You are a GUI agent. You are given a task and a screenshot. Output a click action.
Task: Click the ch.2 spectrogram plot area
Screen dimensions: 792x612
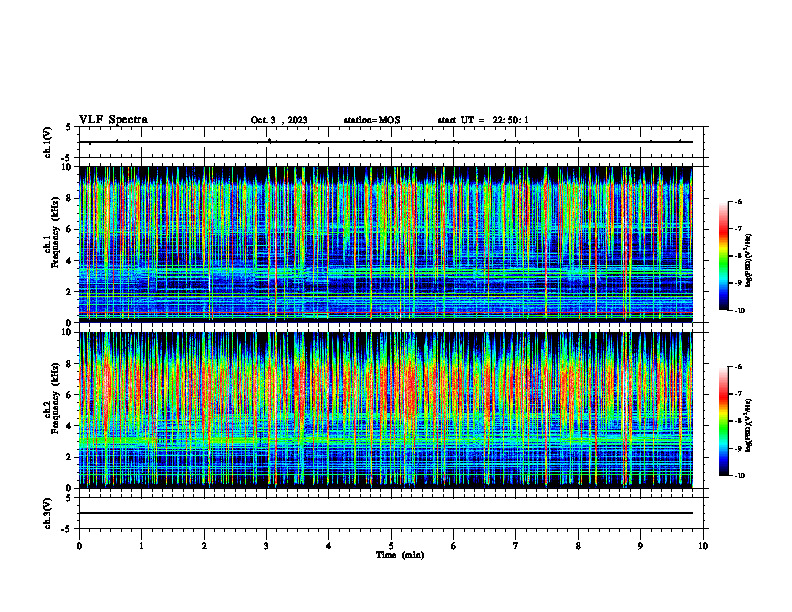[x=386, y=410]
